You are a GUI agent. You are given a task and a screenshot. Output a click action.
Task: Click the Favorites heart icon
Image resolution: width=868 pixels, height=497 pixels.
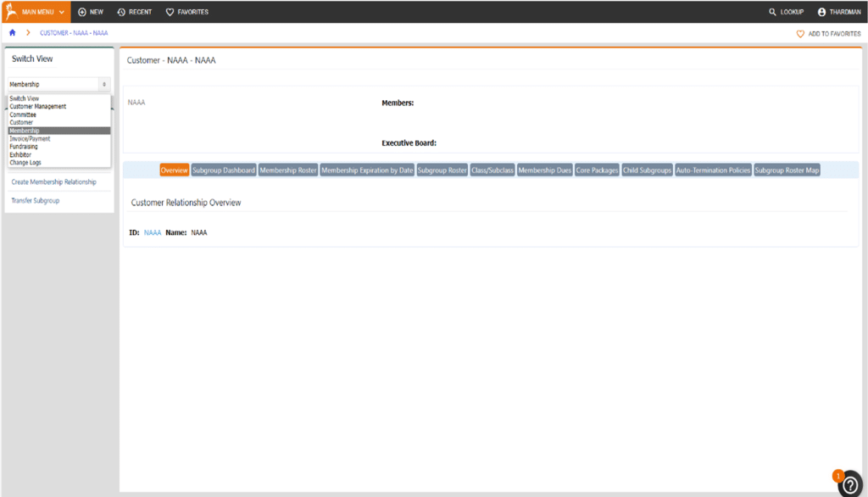[170, 12]
